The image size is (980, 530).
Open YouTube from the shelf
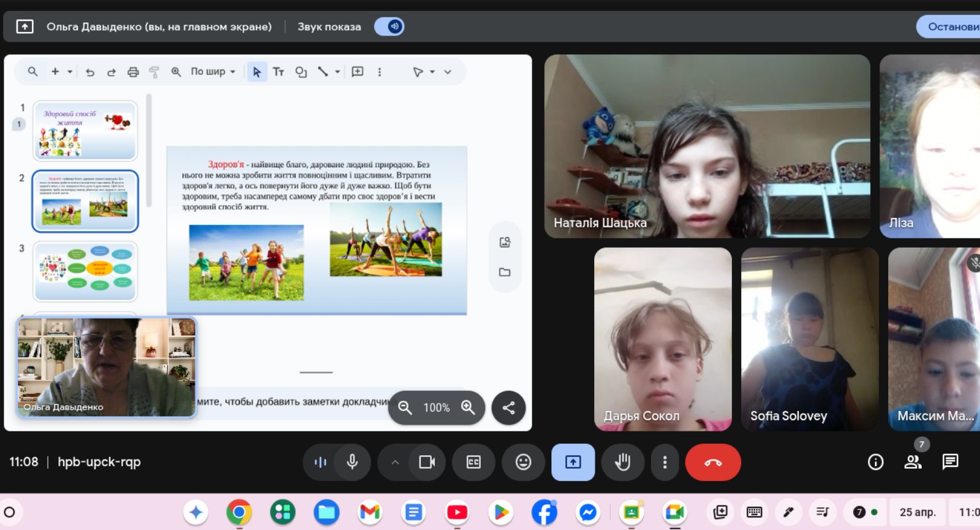pyautogui.click(x=457, y=512)
